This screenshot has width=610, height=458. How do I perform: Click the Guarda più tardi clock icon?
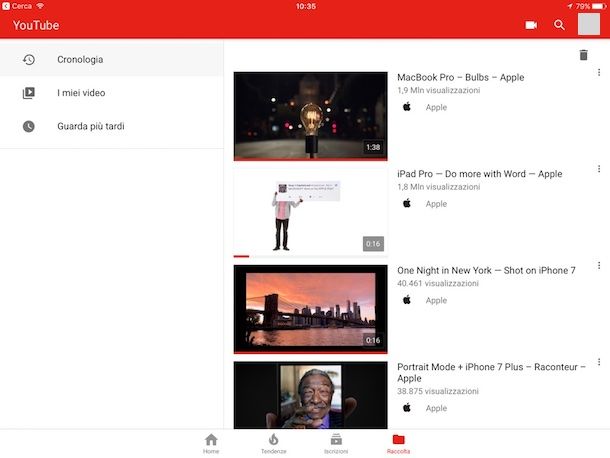pyautogui.click(x=29, y=126)
